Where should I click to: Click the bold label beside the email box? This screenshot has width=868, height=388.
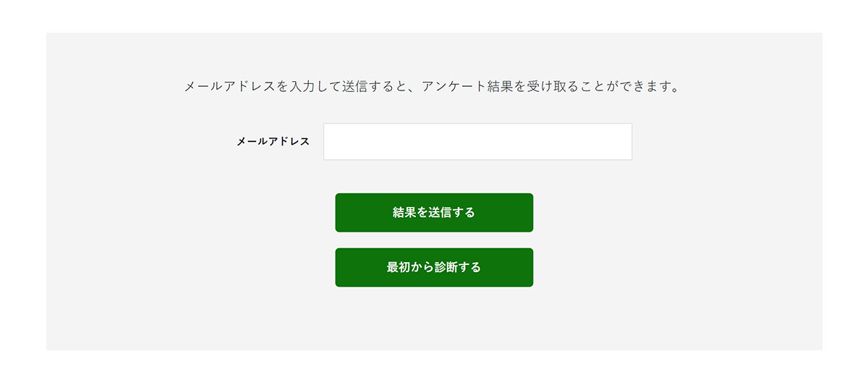click(273, 142)
